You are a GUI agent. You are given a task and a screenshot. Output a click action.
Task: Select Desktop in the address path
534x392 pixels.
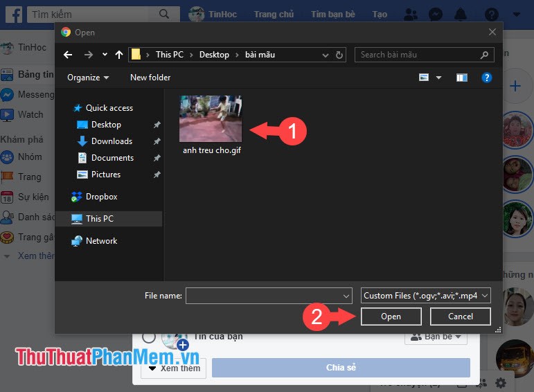tap(214, 55)
